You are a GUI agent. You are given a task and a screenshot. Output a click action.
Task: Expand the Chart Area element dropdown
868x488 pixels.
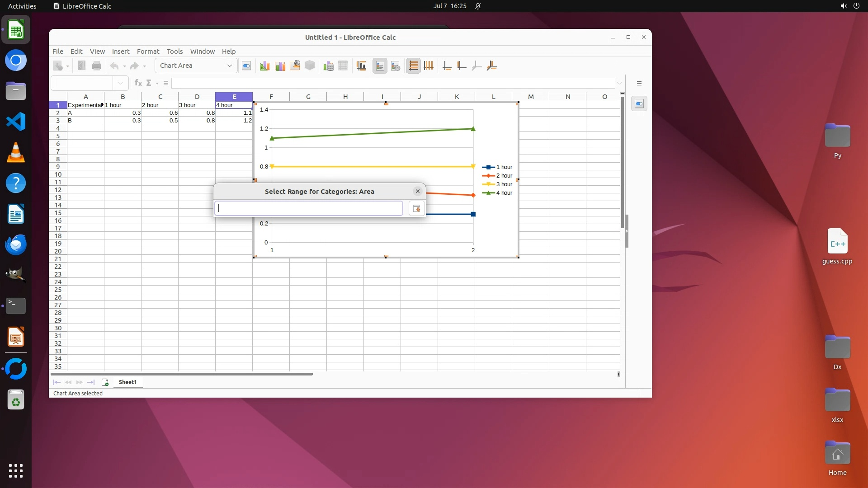[x=229, y=66]
